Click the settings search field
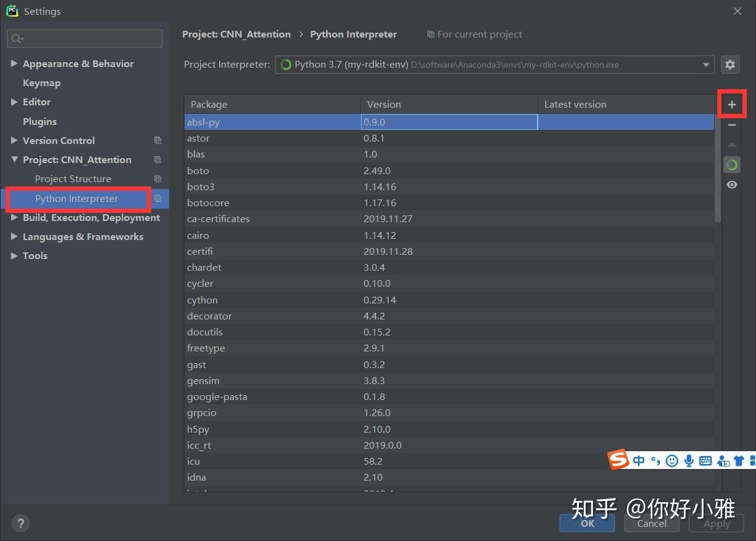 click(85, 38)
